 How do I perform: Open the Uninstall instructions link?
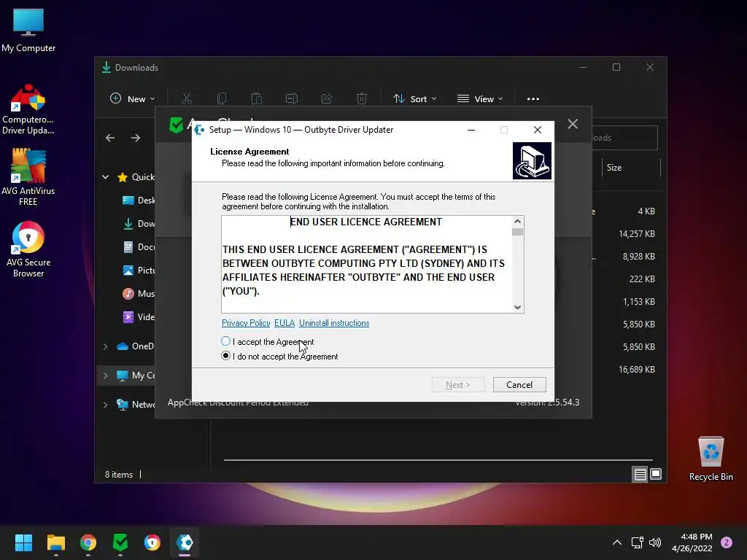tap(334, 323)
